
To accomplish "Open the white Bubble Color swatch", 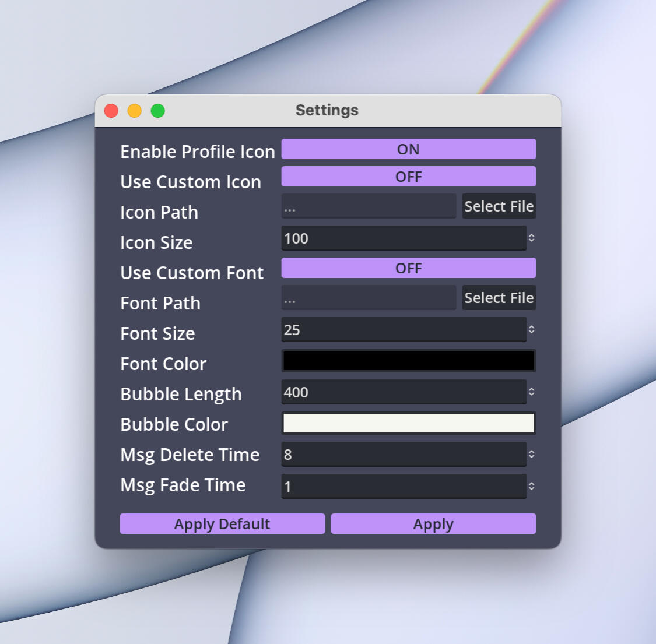I will click(x=408, y=423).
